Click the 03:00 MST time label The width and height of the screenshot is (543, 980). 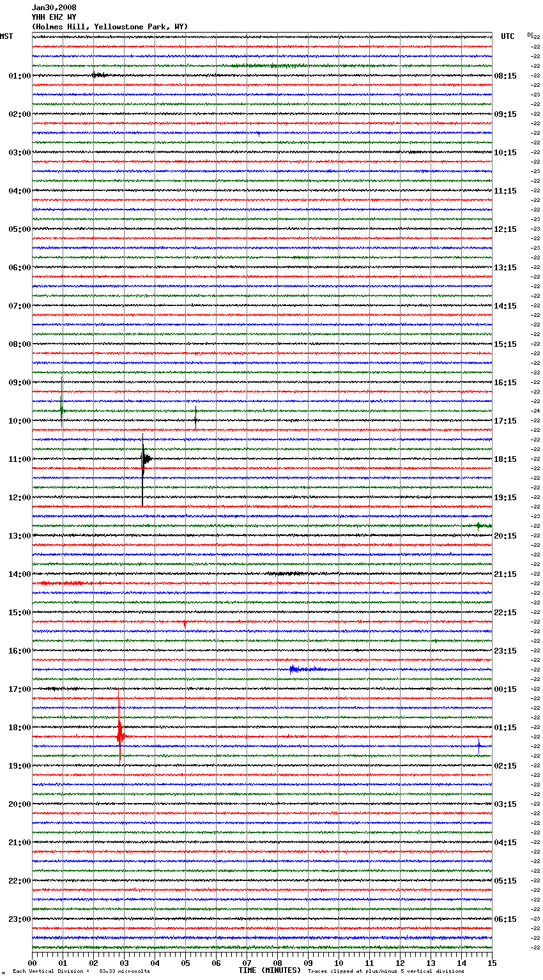(x=20, y=153)
